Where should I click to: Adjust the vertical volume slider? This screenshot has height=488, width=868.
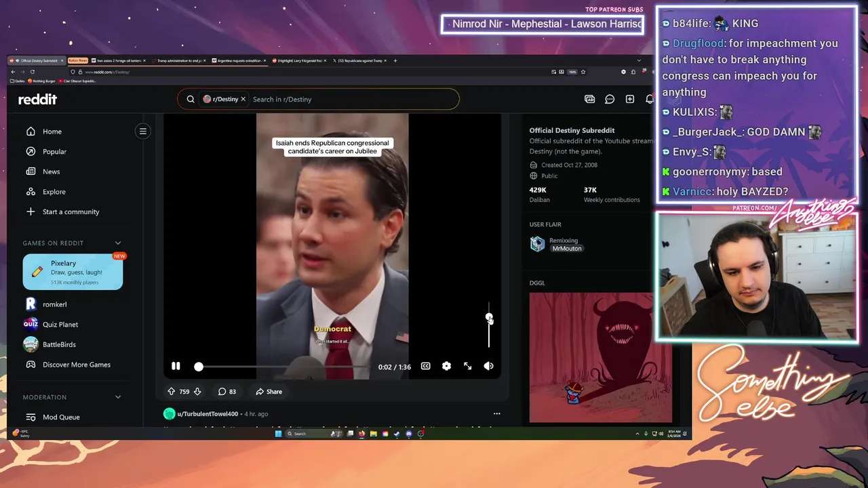(x=489, y=326)
